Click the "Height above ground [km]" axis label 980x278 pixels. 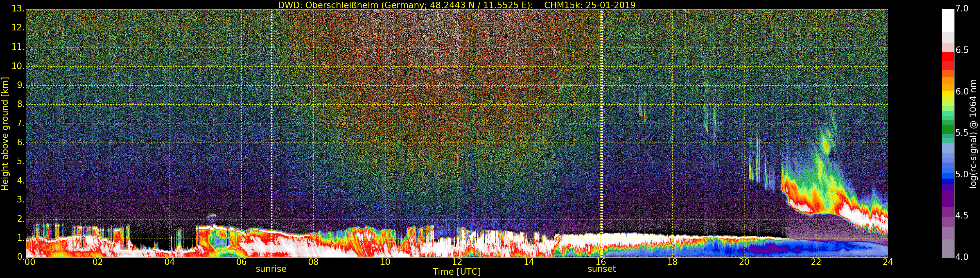[5, 134]
